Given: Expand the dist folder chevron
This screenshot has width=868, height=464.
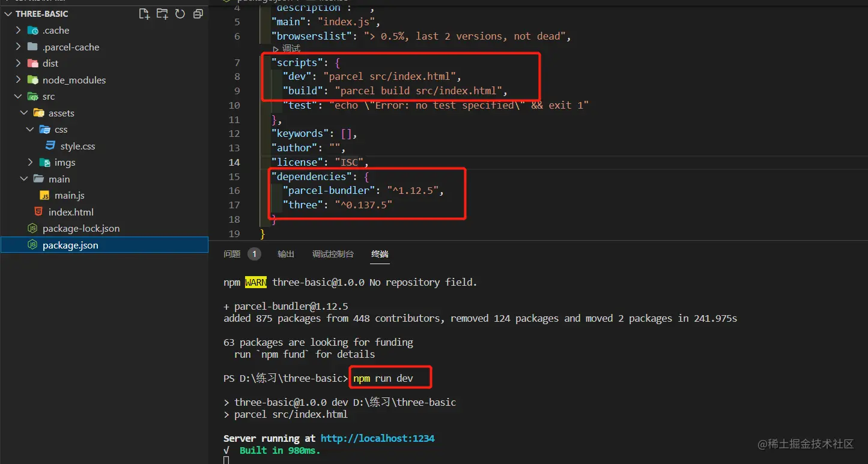Looking at the screenshot, I should [x=18, y=64].
